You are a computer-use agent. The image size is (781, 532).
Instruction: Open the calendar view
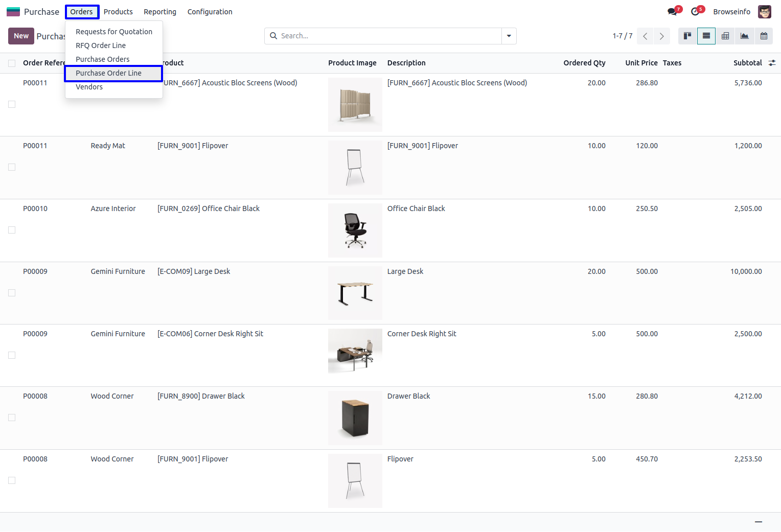[764, 36]
